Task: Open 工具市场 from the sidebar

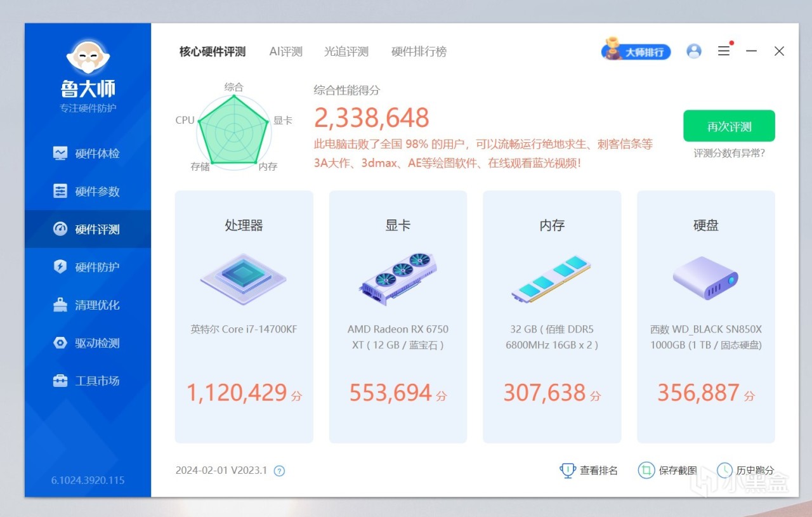Action: pyautogui.click(x=88, y=381)
